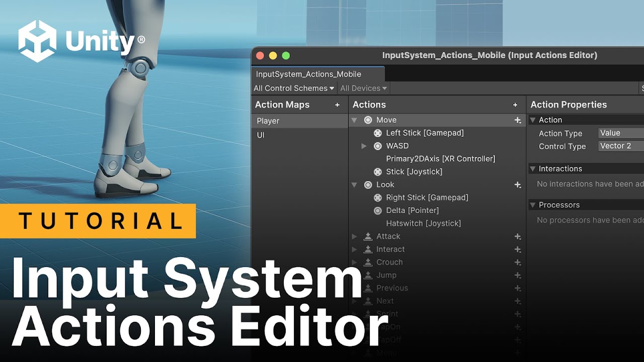Click the action target icon beside Move

tap(368, 120)
